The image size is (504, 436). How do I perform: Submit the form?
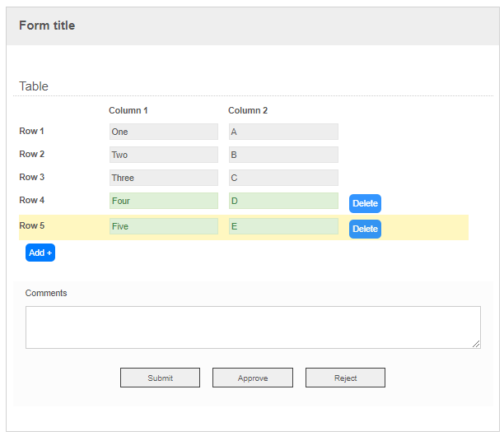coord(160,378)
